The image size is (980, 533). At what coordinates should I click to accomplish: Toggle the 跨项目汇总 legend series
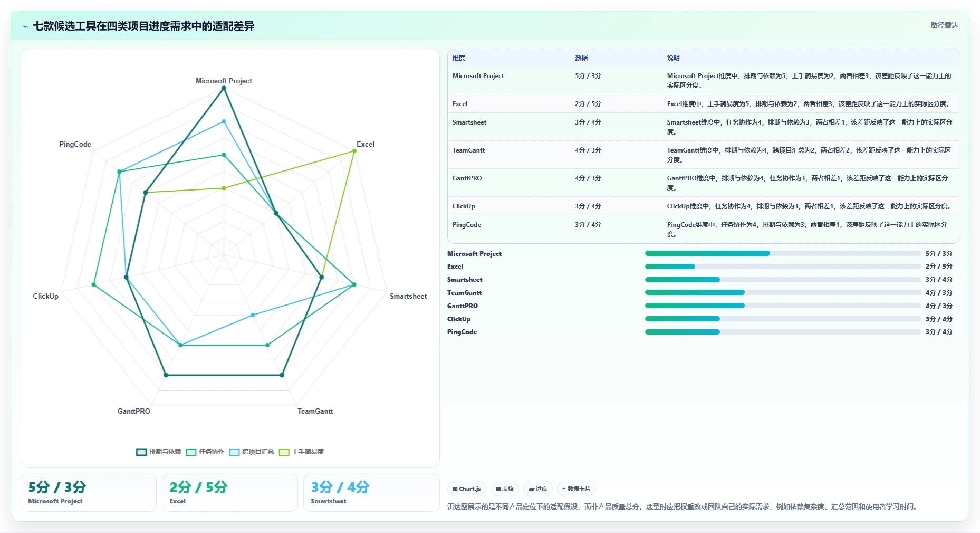point(252,452)
